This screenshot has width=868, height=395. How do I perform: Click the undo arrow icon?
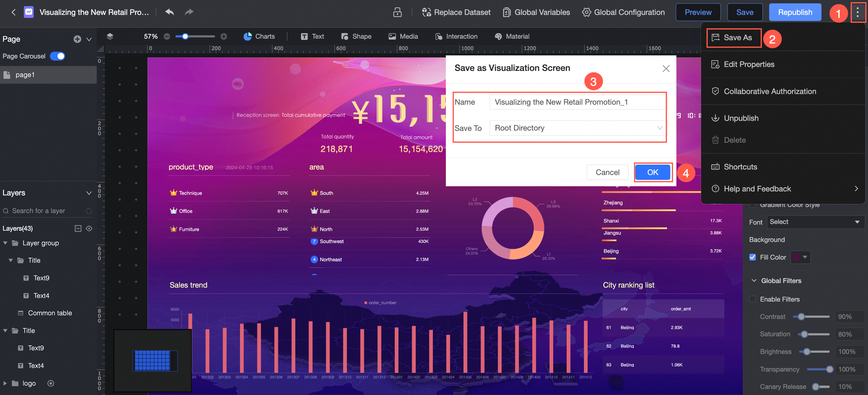tap(169, 12)
